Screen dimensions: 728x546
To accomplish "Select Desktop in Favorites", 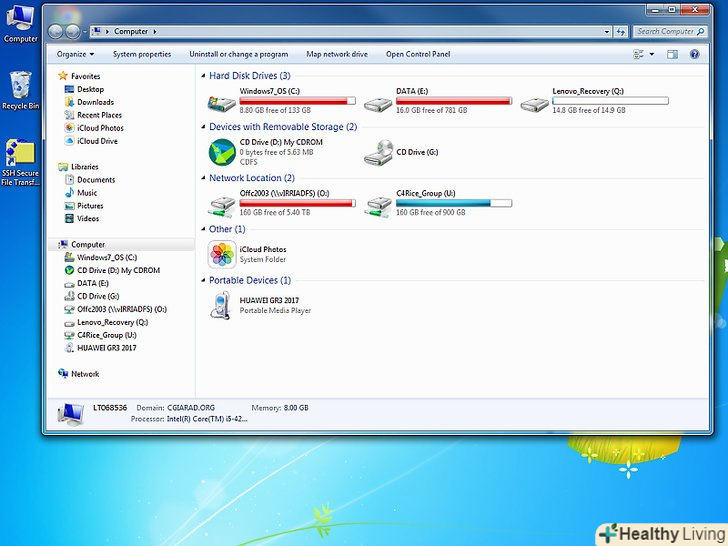I will click(x=90, y=89).
